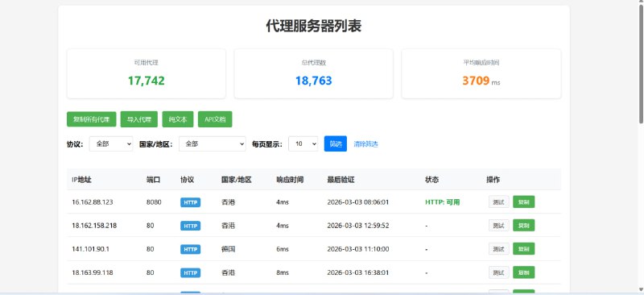
Task: Select IP address text 141.101.90.1
Action: [90, 249]
